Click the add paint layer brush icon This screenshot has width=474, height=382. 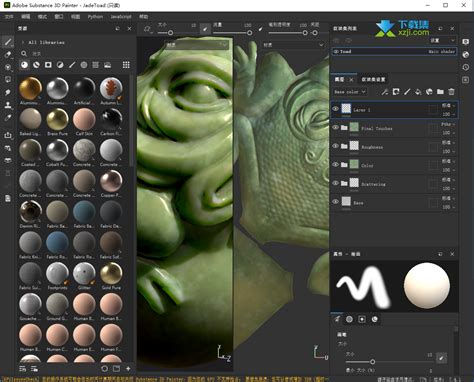point(407,92)
